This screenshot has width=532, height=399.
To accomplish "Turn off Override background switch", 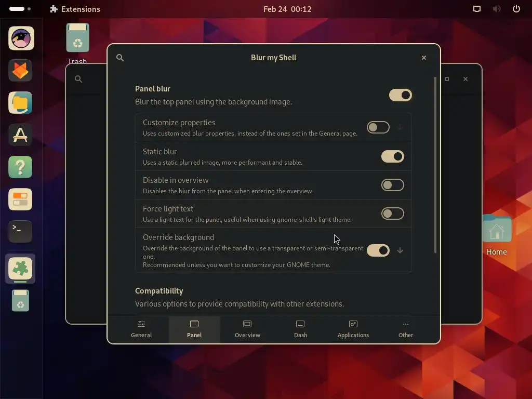I will click(378, 250).
